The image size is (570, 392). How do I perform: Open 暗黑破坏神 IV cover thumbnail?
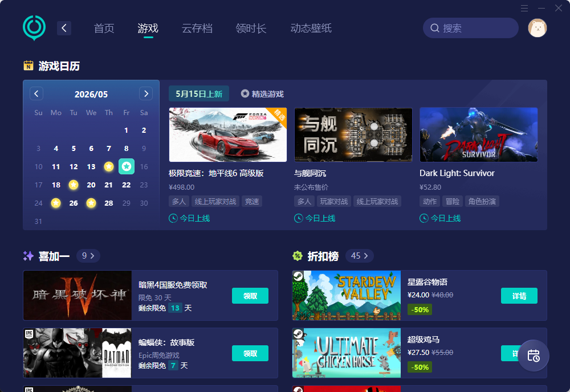click(78, 295)
